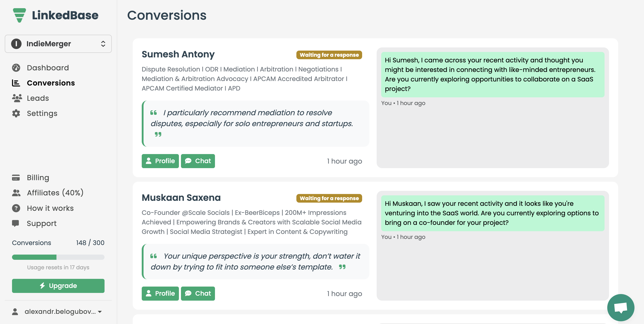The width and height of the screenshot is (644, 324).
Task: Click the LinkedBase funnel logo icon
Action: point(19,15)
